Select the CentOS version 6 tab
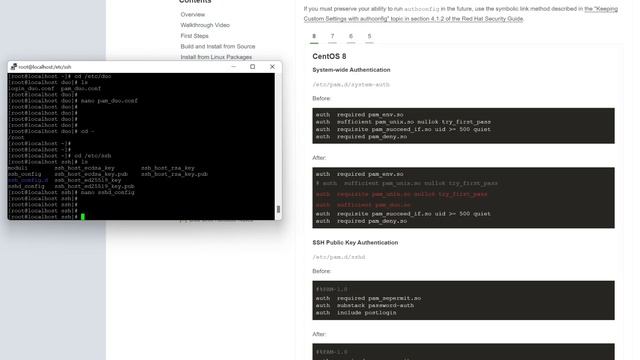 pos(351,37)
